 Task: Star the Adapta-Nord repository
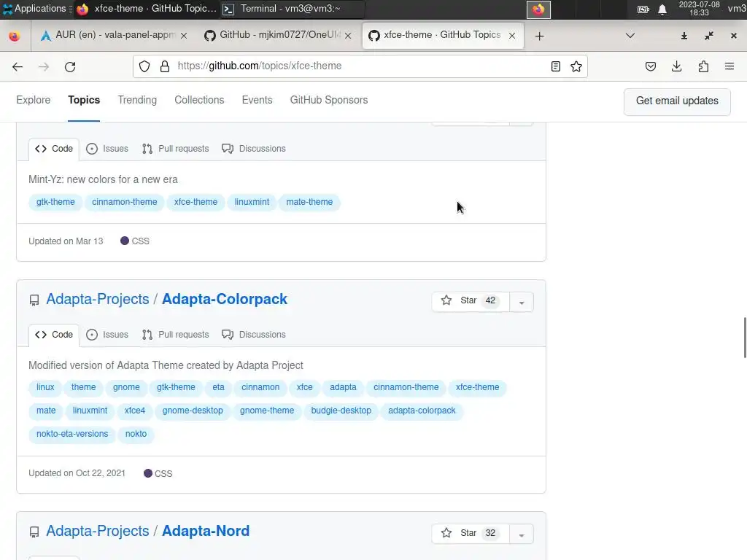(x=471, y=533)
